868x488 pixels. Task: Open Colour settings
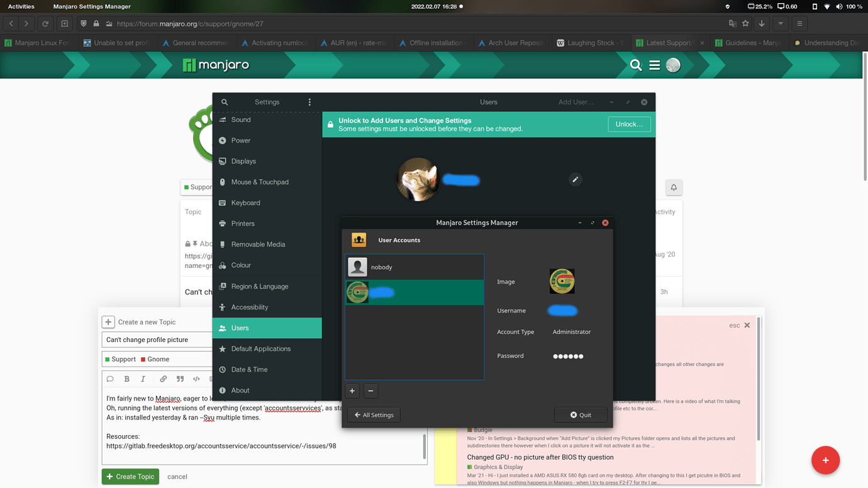pos(267,265)
